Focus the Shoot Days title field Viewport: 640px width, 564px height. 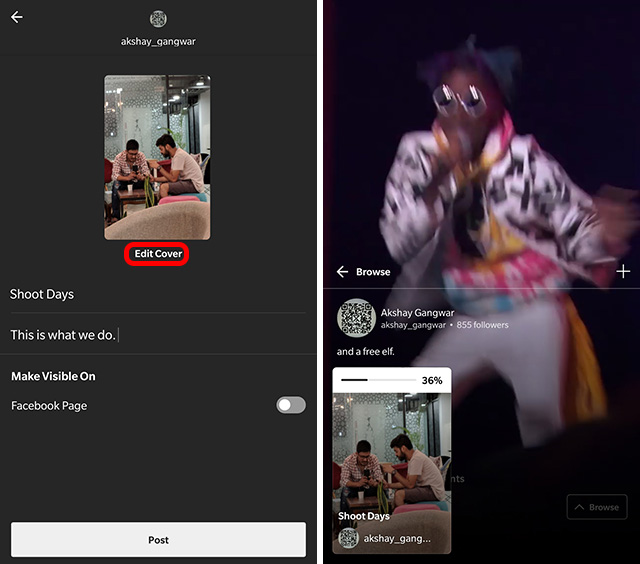(157, 294)
